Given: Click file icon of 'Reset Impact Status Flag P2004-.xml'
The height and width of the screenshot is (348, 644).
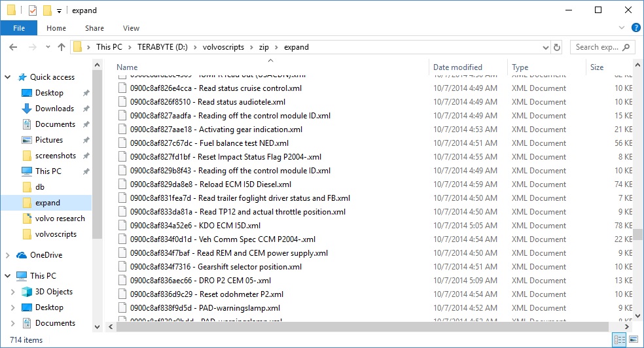Looking at the screenshot, I should pyautogui.click(x=122, y=157).
